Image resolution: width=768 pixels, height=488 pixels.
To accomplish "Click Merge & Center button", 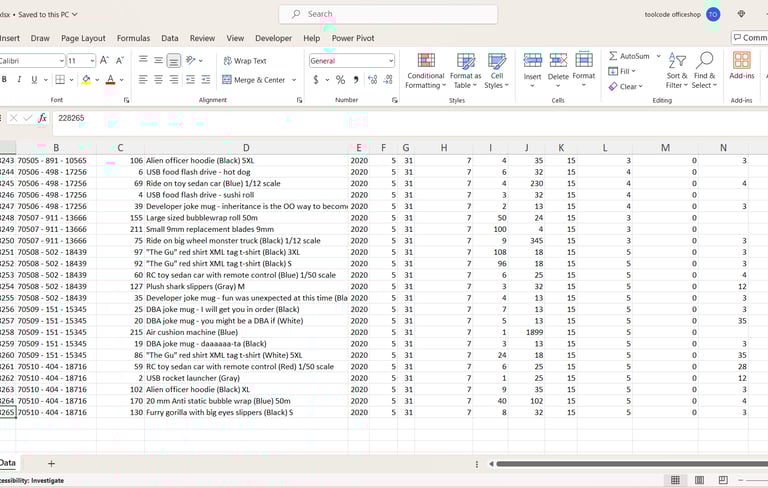I will pos(254,79).
